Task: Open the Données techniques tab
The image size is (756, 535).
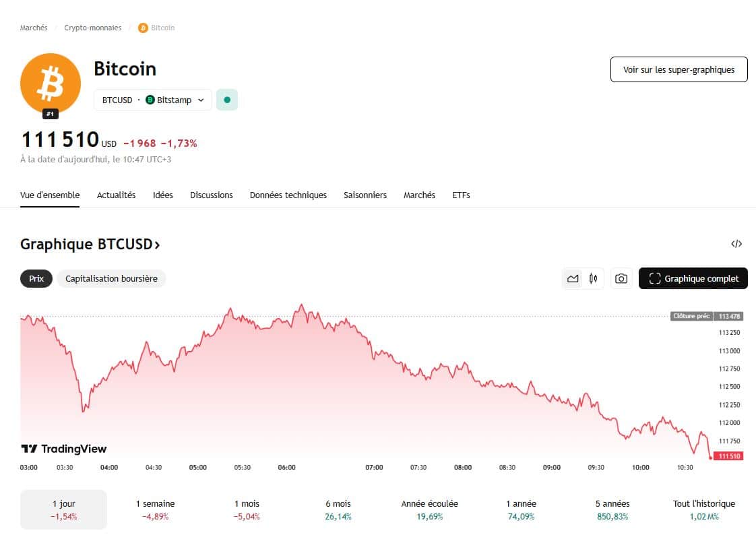Action: (288, 195)
